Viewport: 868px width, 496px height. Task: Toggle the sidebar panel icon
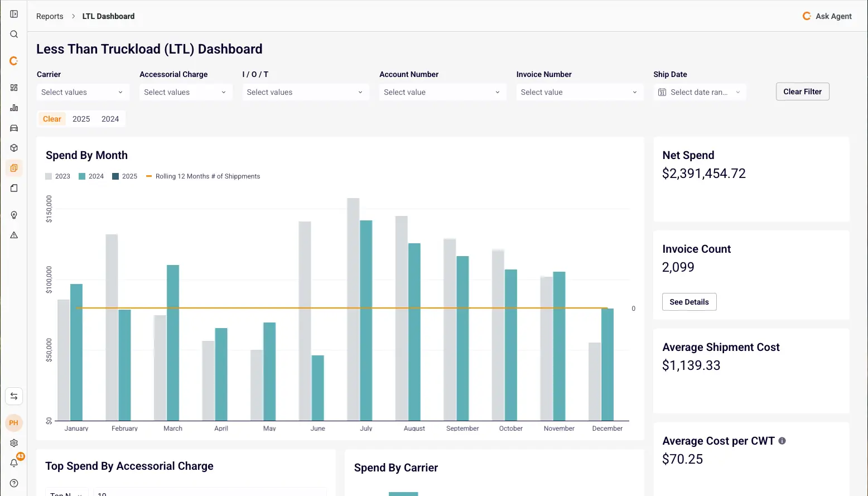pos(14,14)
